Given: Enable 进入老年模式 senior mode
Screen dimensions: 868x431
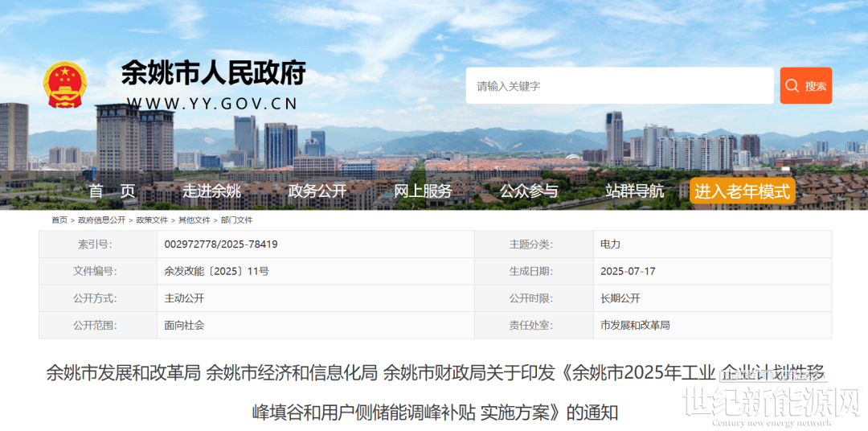Looking at the screenshot, I should coord(742,191).
